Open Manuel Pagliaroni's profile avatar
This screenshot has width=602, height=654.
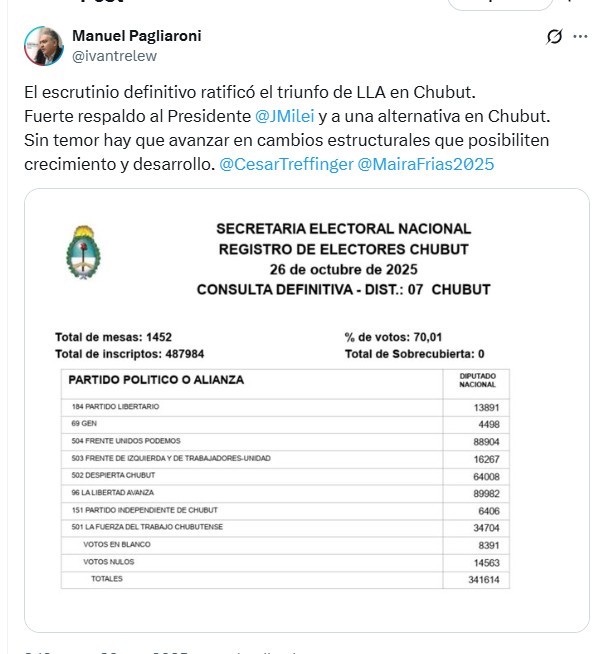[x=44, y=46]
